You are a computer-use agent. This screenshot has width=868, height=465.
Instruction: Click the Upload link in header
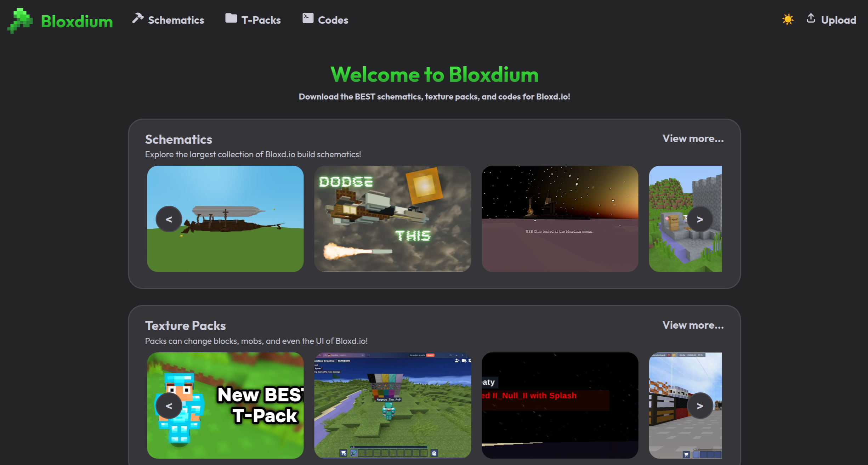(x=831, y=19)
